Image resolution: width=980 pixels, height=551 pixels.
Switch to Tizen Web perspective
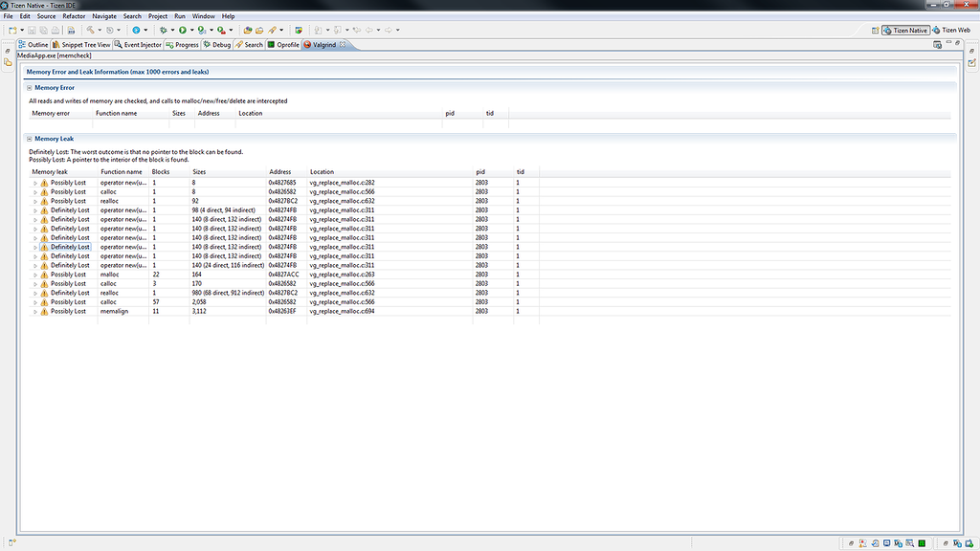[951, 30]
